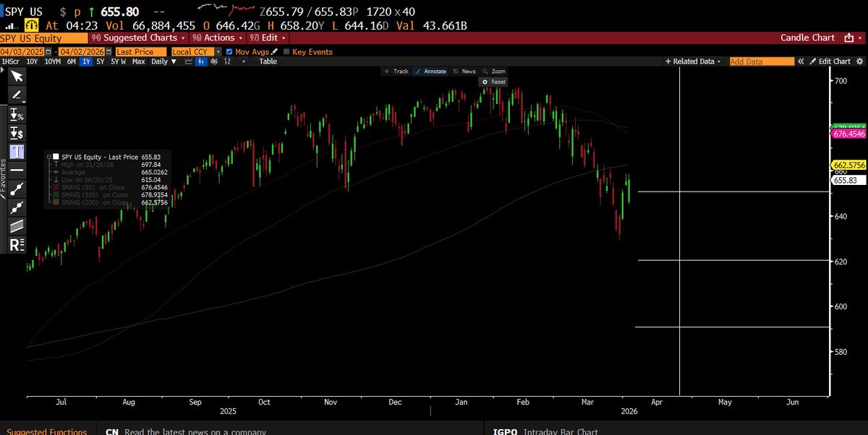Select the Reset radio option
The width and height of the screenshot is (868, 435).
(x=486, y=82)
